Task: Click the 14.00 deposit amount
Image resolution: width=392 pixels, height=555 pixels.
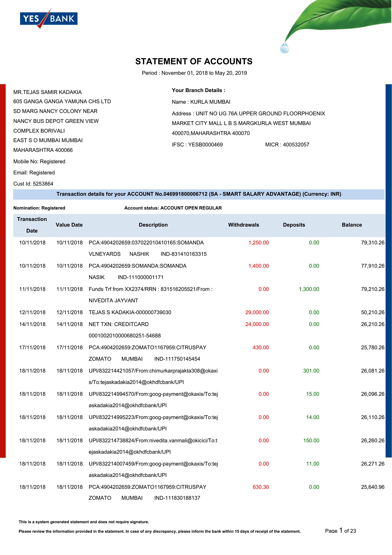Action: pos(313,417)
